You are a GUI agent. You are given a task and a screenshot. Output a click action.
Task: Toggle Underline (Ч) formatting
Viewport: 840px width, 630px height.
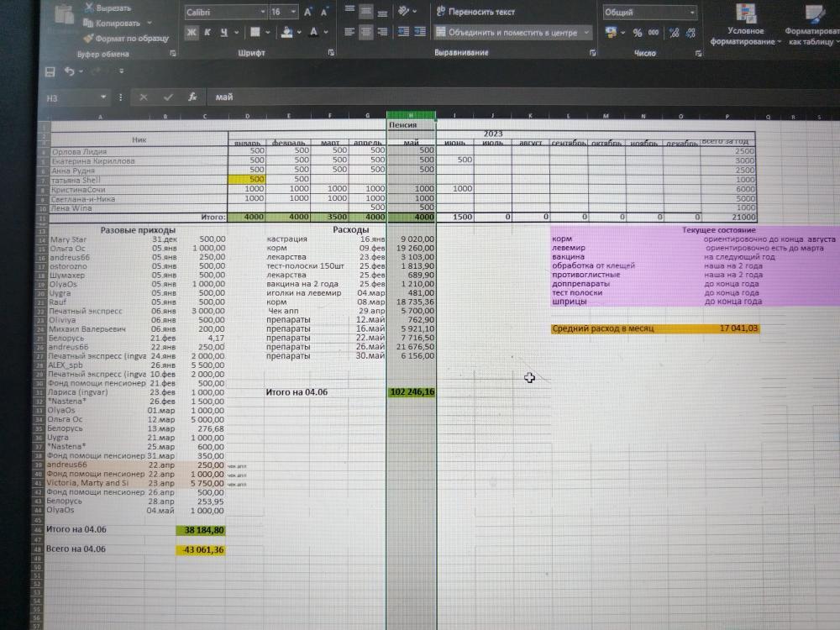pos(224,32)
